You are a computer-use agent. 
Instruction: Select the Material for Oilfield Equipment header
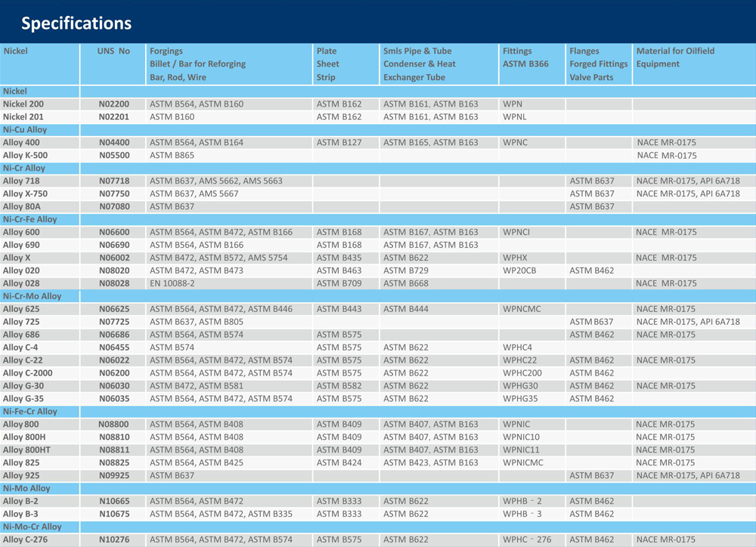(675, 57)
